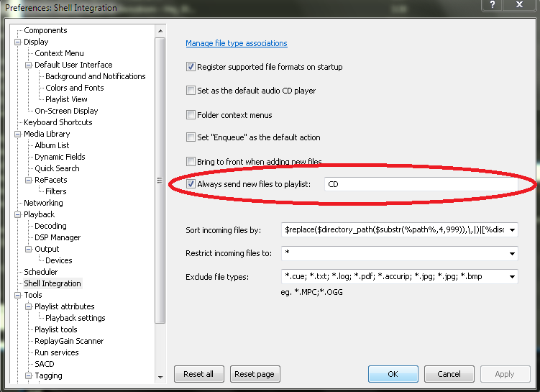540x392 pixels.
Task: Select Devices under Output
Action: (x=59, y=260)
